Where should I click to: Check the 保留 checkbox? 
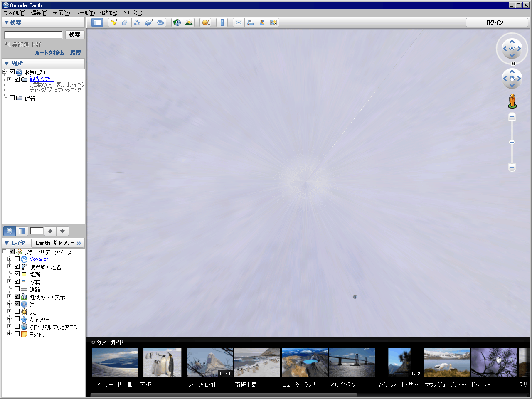pyautogui.click(x=12, y=98)
